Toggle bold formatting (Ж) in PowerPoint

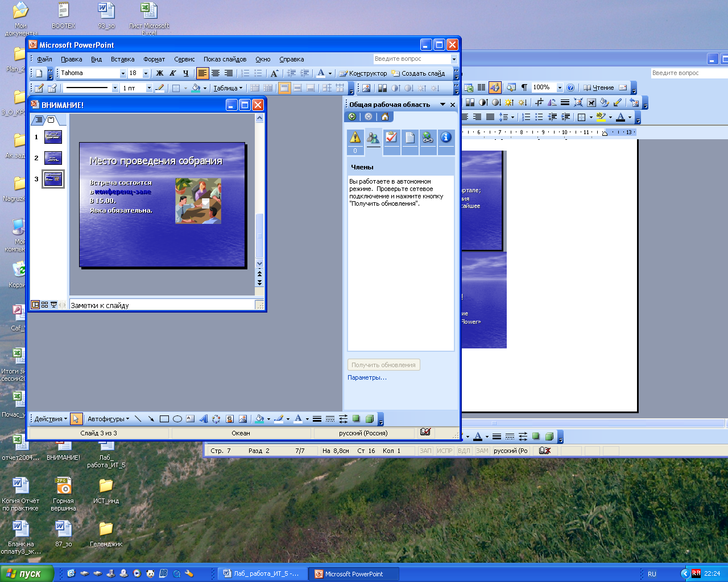159,73
